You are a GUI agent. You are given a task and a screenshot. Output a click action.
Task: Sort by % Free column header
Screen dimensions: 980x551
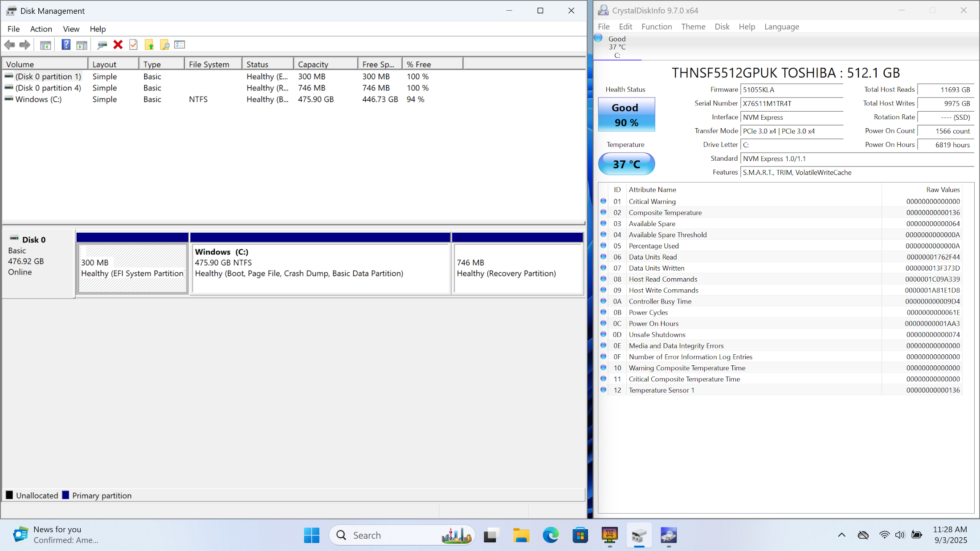[433, 64]
